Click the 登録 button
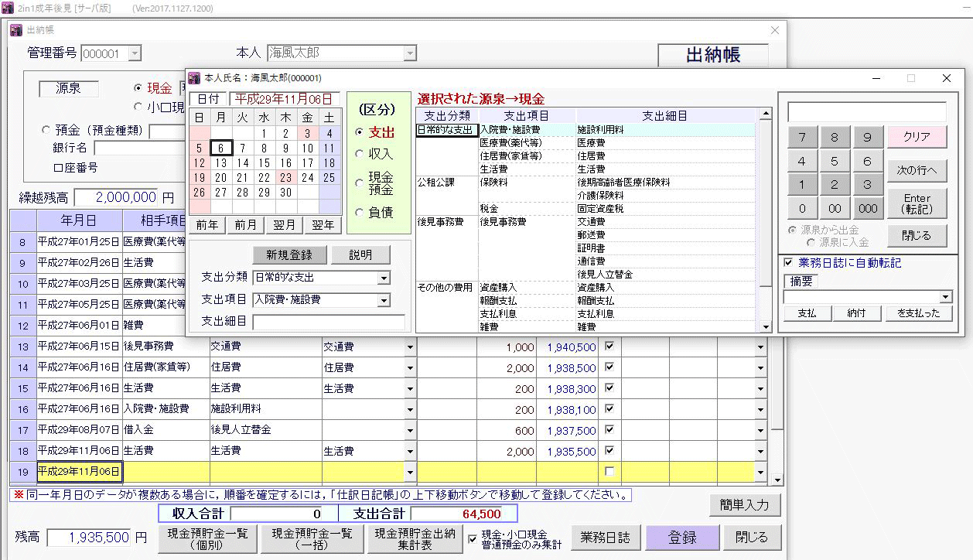Viewport: 973px width, 560px height. (x=683, y=538)
